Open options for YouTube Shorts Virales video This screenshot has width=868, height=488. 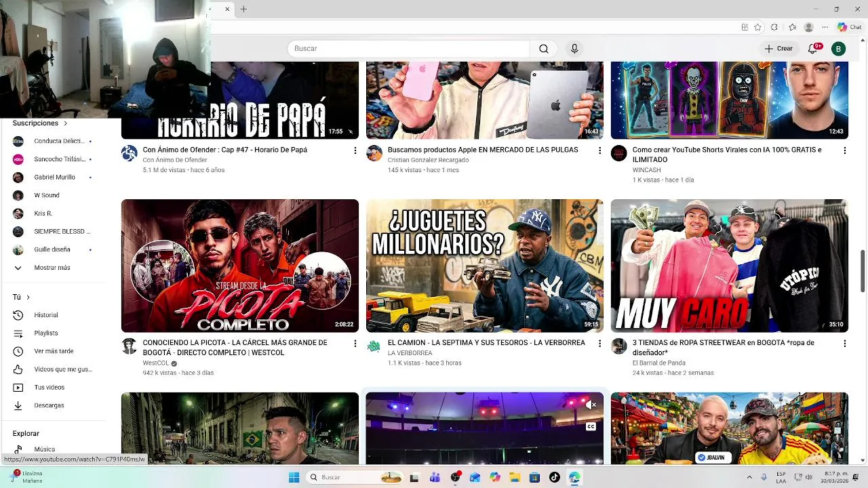click(x=844, y=150)
